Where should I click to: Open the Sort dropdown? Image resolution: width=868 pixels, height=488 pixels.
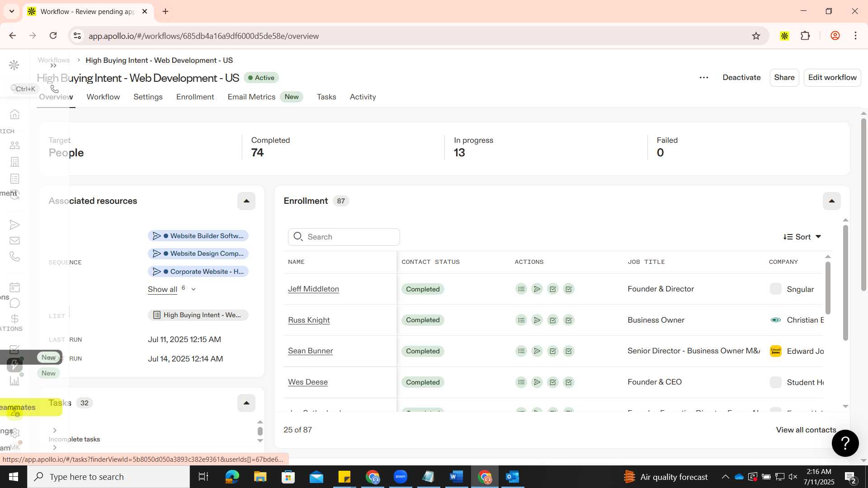[x=802, y=237]
